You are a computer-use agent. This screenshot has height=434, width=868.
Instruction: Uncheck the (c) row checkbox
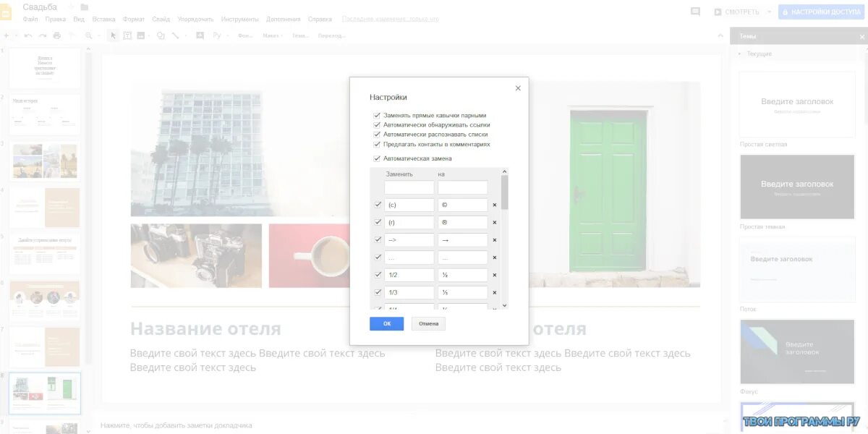pyautogui.click(x=378, y=205)
